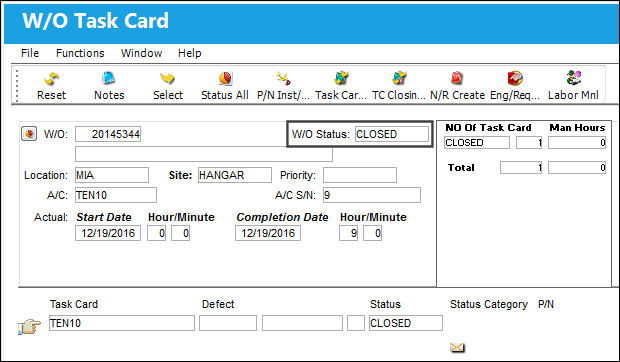Click the W/O number field 20145344

(108, 134)
